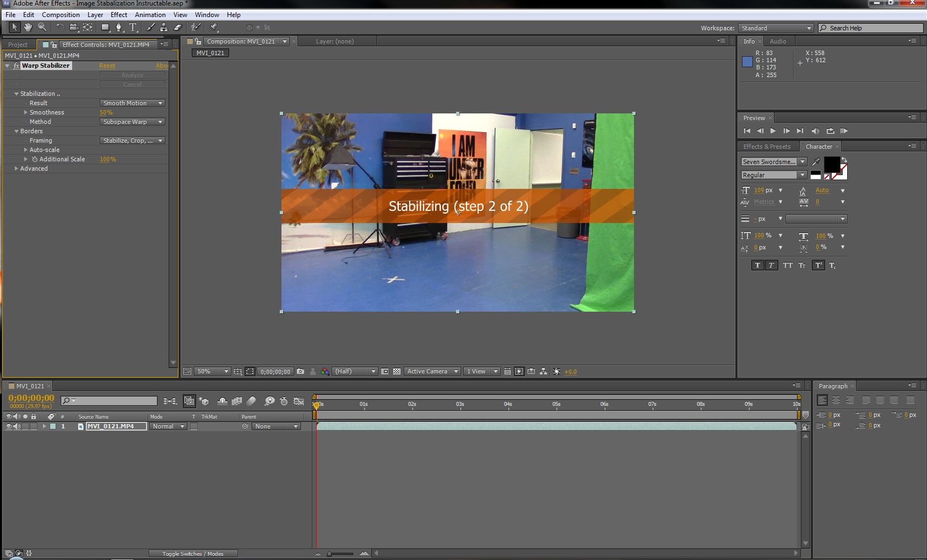Reset Warp Stabilizer settings
Image resolution: width=927 pixels, height=560 pixels.
107,66
